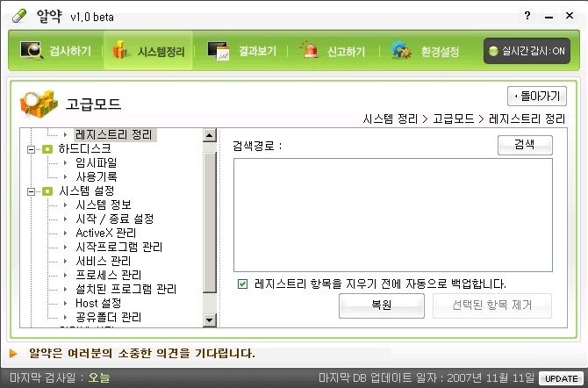Click the 시스템 정리 breadcrumb text
Screen dimensions: 588x388
(390, 119)
